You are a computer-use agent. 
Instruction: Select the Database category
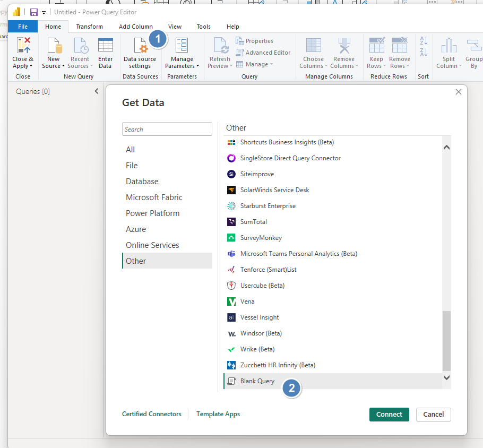(142, 182)
